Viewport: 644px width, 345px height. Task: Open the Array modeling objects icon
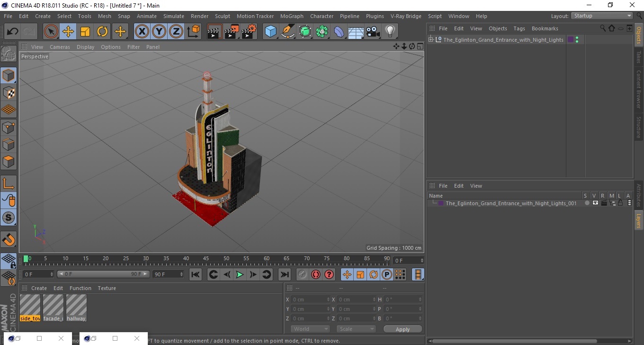[x=322, y=32]
